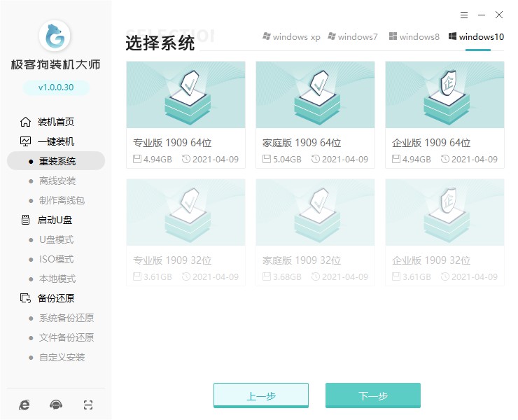The width and height of the screenshot is (518, 420).
Task: Click the 5.04GB size on 家庭版 64位
Action: [287, 160]
